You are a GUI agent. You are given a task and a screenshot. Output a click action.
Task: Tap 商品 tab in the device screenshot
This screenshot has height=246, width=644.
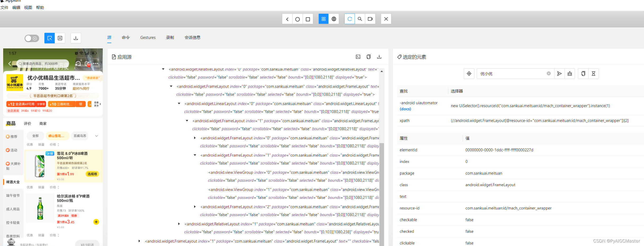click(x=11, y=124)
